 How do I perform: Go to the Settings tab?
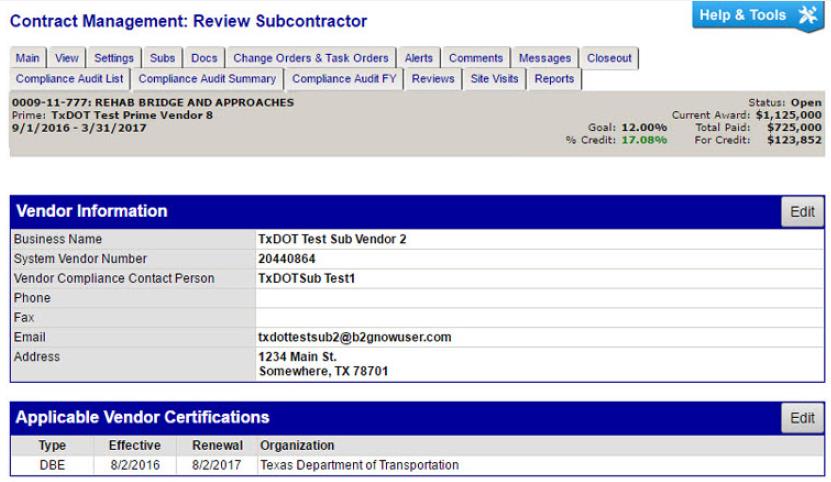tap(113, 59)
